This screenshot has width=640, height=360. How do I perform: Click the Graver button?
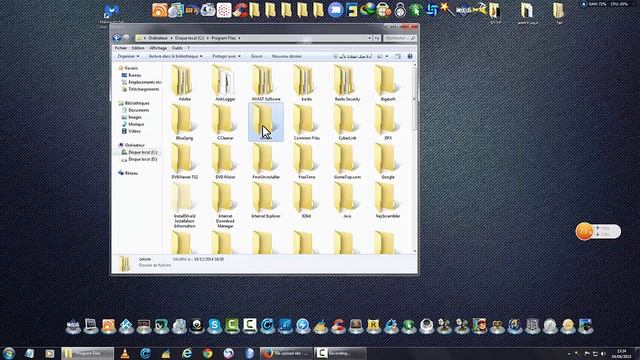(256, 56)
